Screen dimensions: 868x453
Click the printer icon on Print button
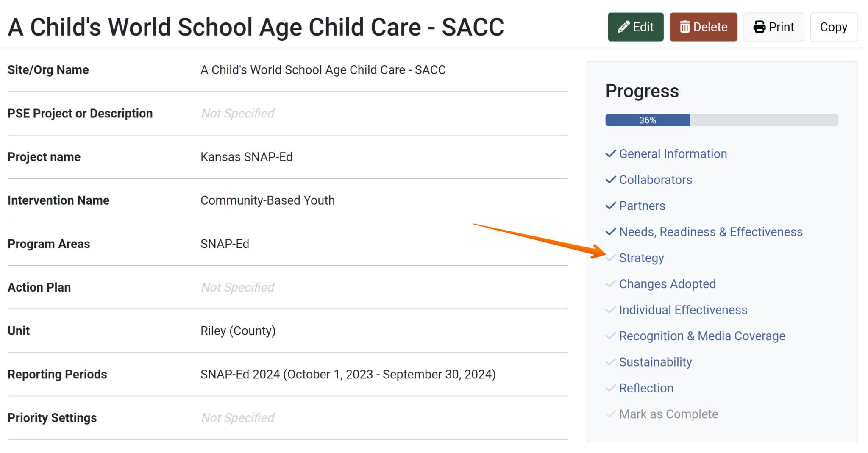pos(759,27)
